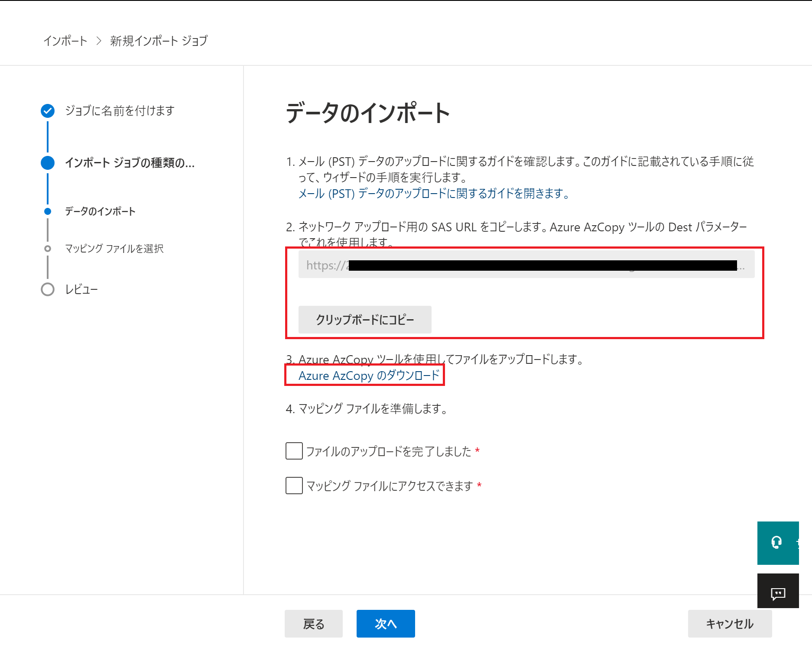Select マッピング ファイルを選択 sub-step
Viewport: 812px width, 651px height.
click(x=114, y=249)
